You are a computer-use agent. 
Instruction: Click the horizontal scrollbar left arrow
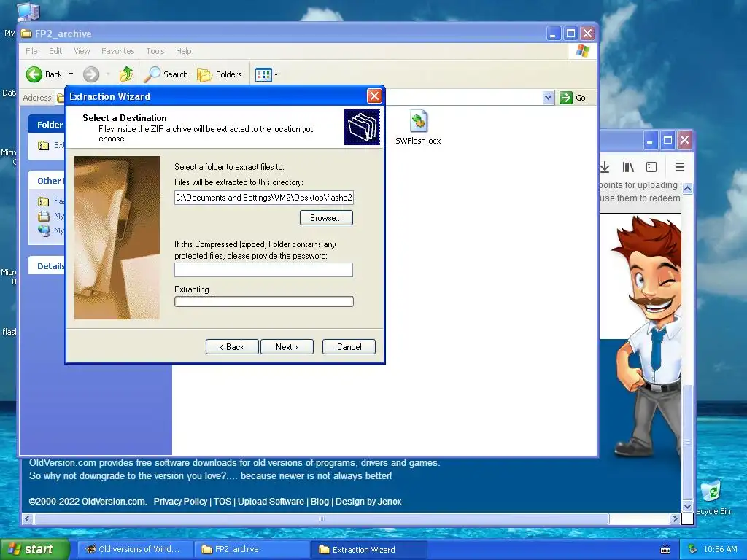pyautogui.click(x=27, y=518)
